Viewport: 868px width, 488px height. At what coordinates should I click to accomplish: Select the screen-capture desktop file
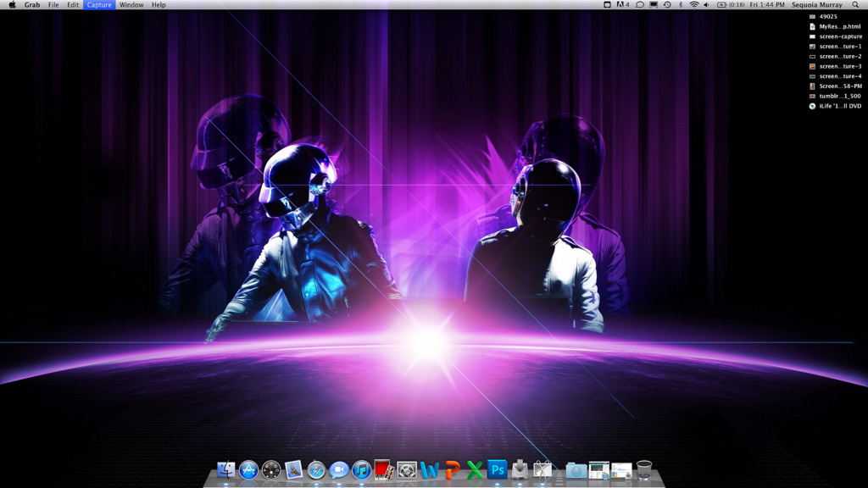[835, 36]
